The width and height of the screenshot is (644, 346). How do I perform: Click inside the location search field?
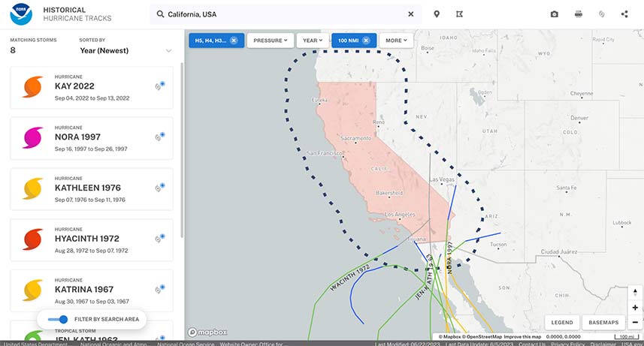[286, 14]
